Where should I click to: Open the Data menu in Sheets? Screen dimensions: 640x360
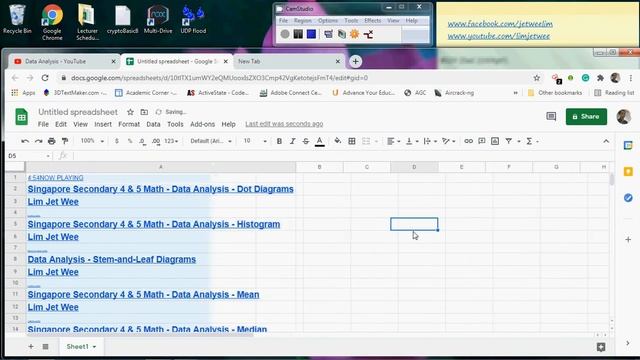coord(153,124)
